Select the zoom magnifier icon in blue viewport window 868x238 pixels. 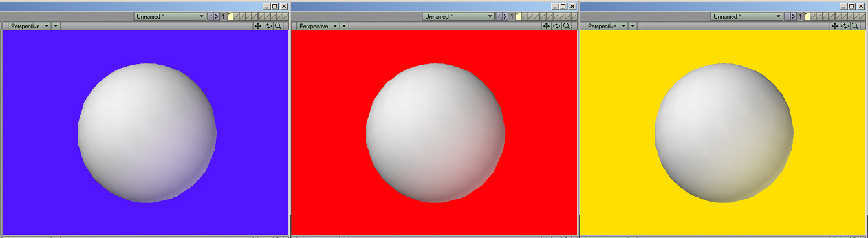point(278,26)
